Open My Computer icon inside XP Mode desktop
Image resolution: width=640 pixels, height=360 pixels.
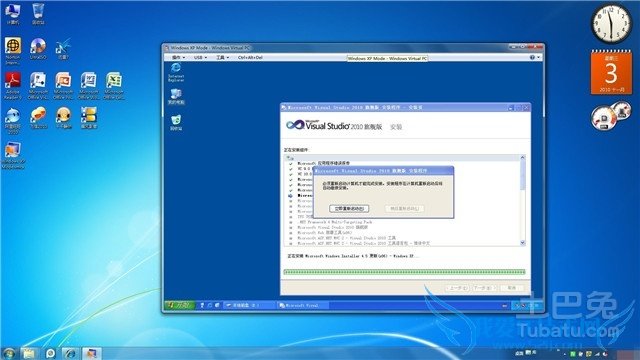tap(176, 97)
